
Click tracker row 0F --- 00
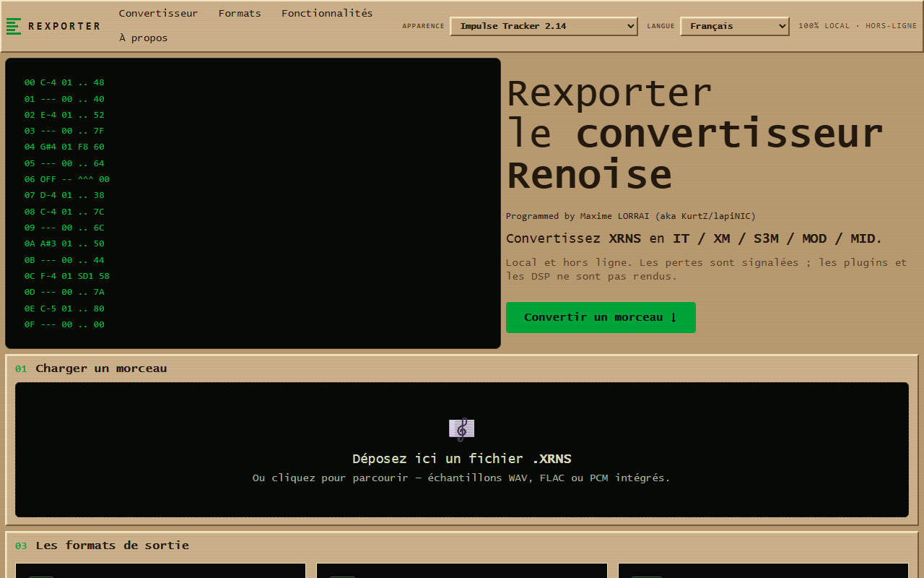(64, 324)
